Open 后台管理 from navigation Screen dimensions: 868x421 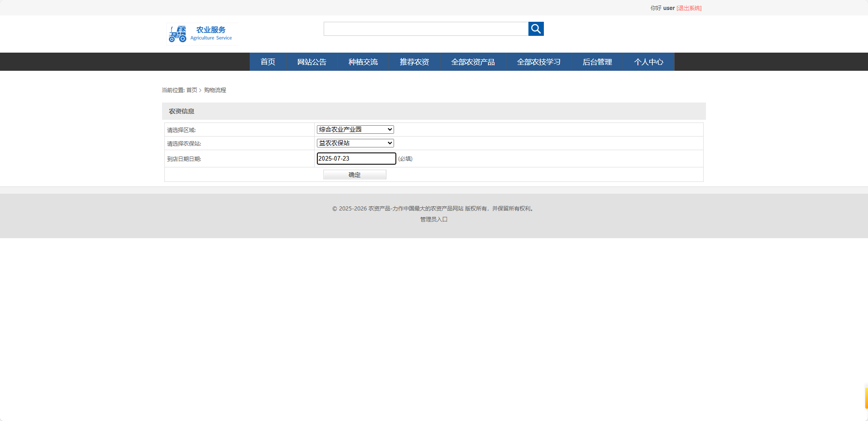pos(597,62)
